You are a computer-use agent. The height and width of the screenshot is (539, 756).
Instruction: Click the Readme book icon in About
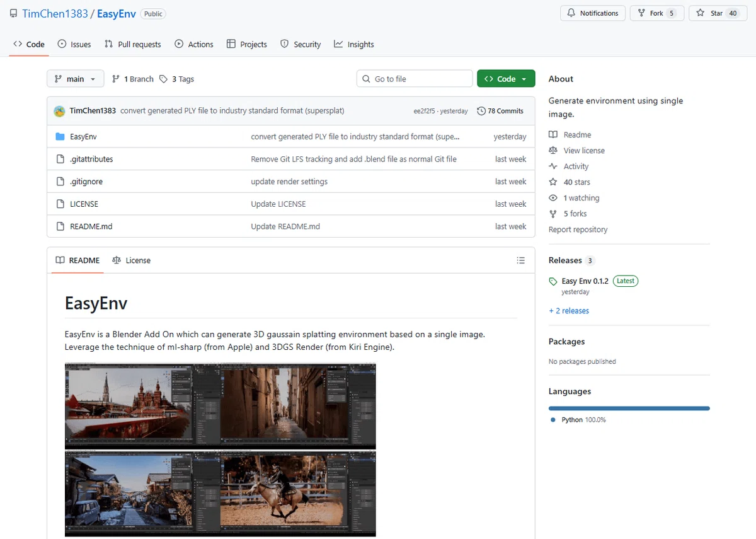point(553,135)
